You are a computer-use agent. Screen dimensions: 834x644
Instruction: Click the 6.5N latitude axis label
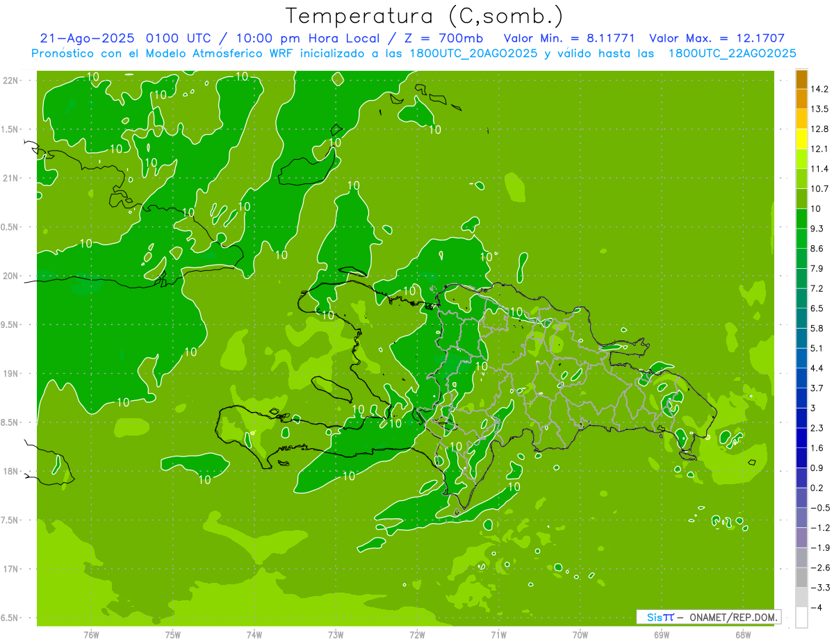pos(10,618)
